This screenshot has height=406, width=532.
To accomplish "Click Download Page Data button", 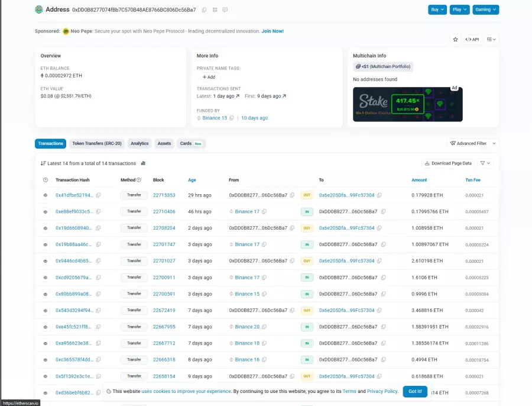I will tap(448, 163).
